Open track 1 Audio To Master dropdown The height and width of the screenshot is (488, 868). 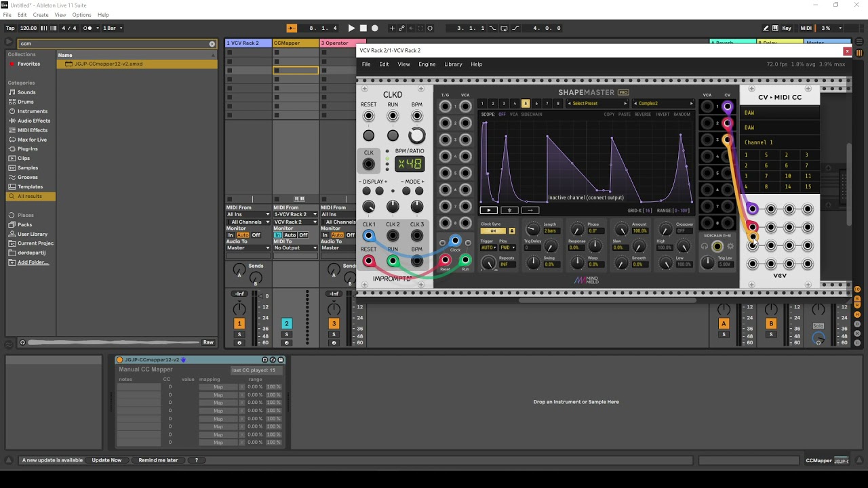coord(248,248)
